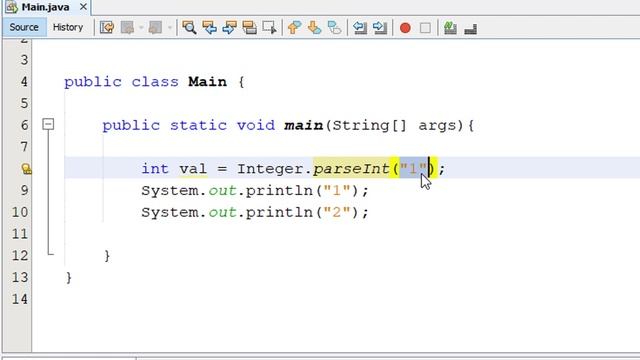Collapse the main method code fold
640x360 pixels.
click(x=48, y=124)
